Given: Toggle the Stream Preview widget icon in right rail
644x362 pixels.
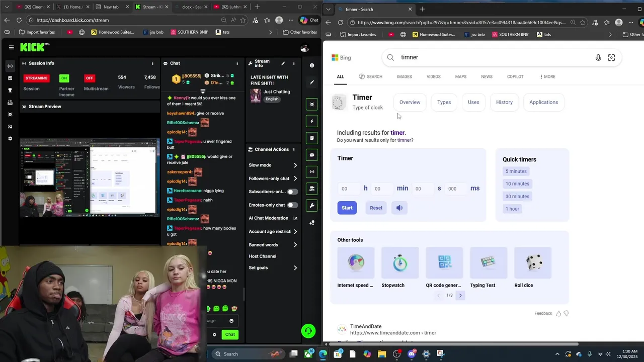Looking at the screenshot, I should (x=312, y=104).
